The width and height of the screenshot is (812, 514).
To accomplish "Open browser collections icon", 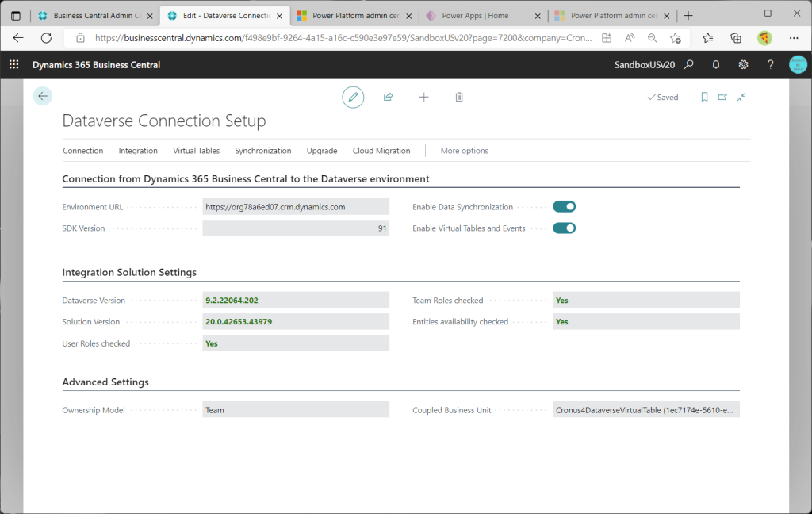I will [735, 38].
